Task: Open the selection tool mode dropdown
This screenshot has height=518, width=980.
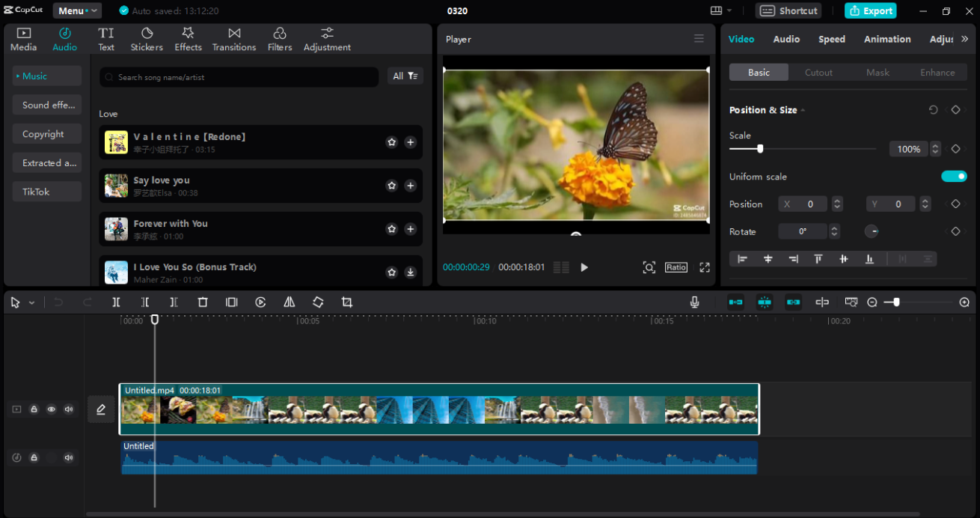Action: (31, 302)
